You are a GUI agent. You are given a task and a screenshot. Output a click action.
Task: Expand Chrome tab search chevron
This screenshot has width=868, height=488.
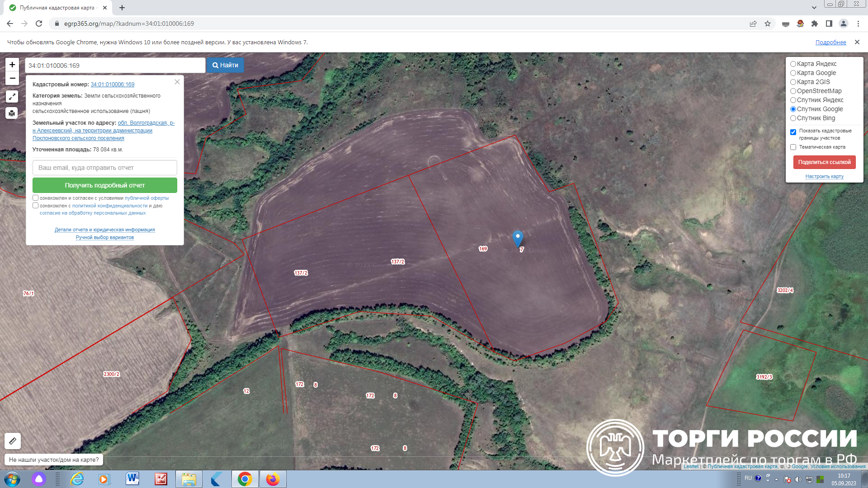pos(814,8)
